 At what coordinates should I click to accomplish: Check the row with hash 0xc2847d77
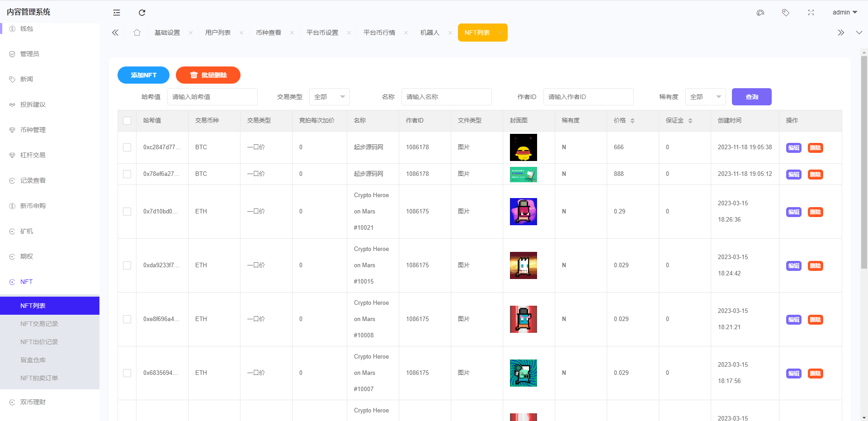coord(127,147)
